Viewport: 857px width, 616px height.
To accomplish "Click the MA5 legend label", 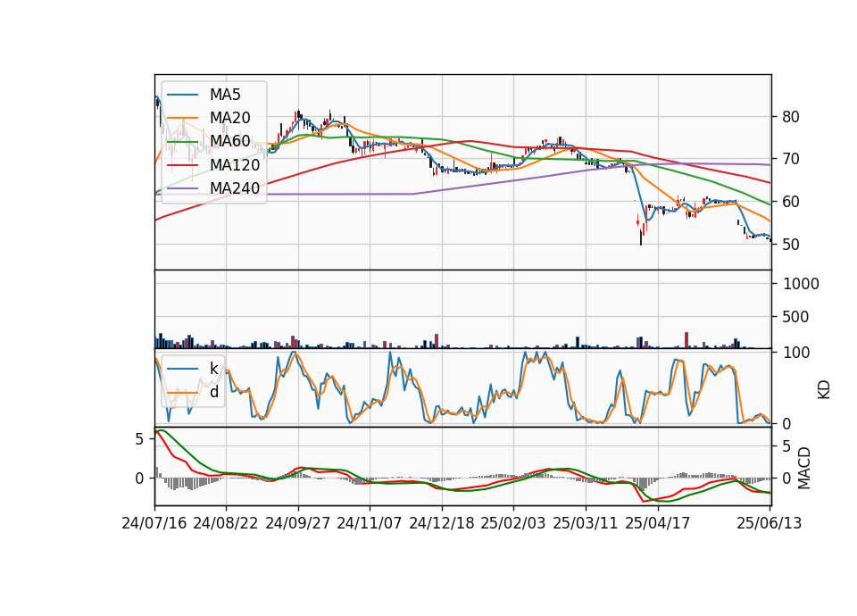I will click(x=225, y=95).
